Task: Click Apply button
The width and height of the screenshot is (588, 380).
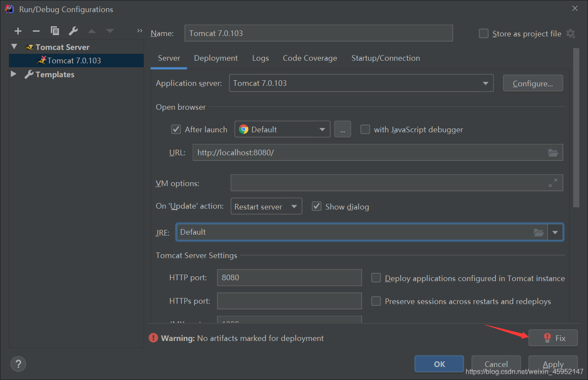Action: [x=553, y=364]
